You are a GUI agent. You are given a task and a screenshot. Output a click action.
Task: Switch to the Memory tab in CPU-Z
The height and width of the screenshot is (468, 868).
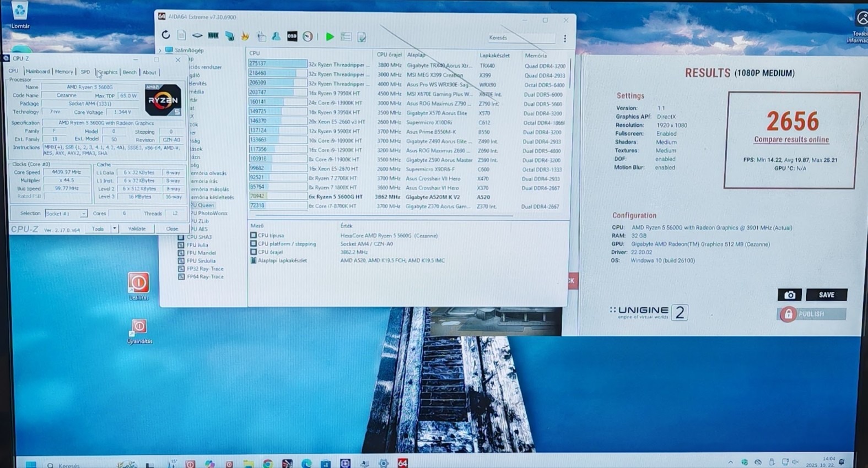coord(63,72)
